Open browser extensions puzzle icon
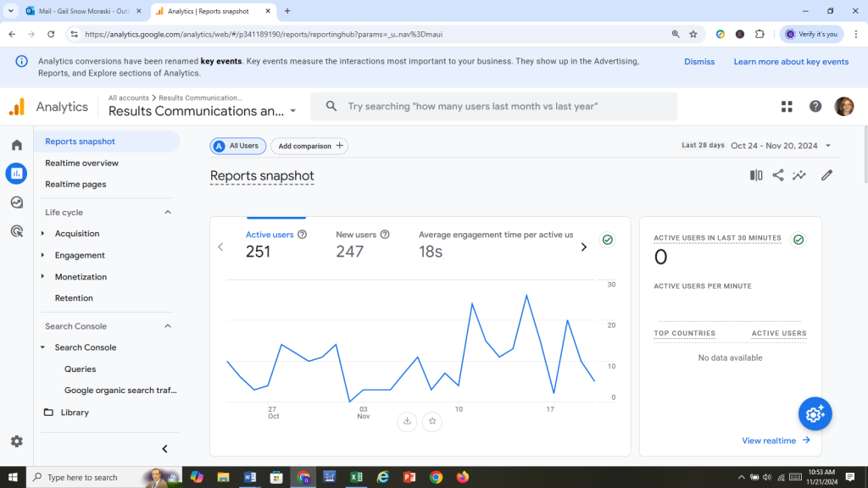Screen dimensions: 868x488 coord(759,34)
